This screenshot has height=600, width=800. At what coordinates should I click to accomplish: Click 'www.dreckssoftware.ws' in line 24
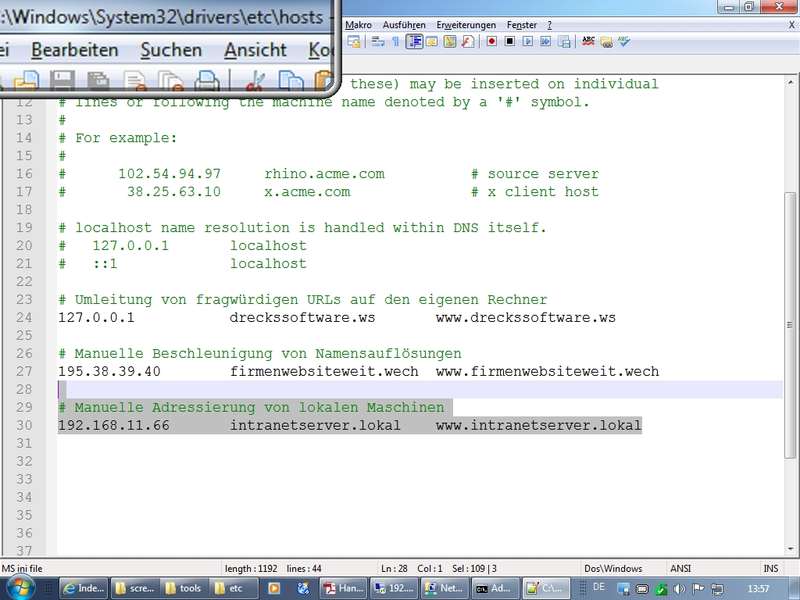[x=526, y=317]
